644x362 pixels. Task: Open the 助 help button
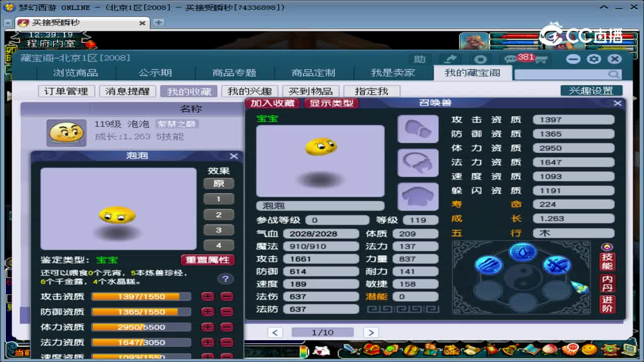[x=420, y=59]
